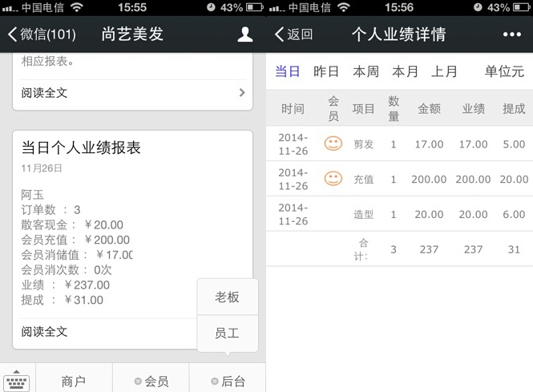The image size is (533, 392).
Task: Select the 当日 tab
Action: pos(288,71)
